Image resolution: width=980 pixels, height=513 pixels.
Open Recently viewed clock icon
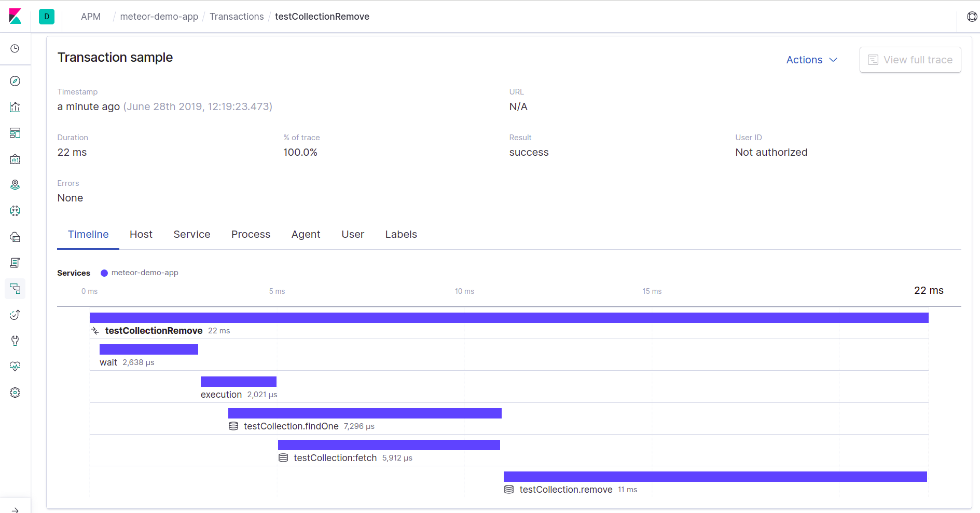pos(15,49)
